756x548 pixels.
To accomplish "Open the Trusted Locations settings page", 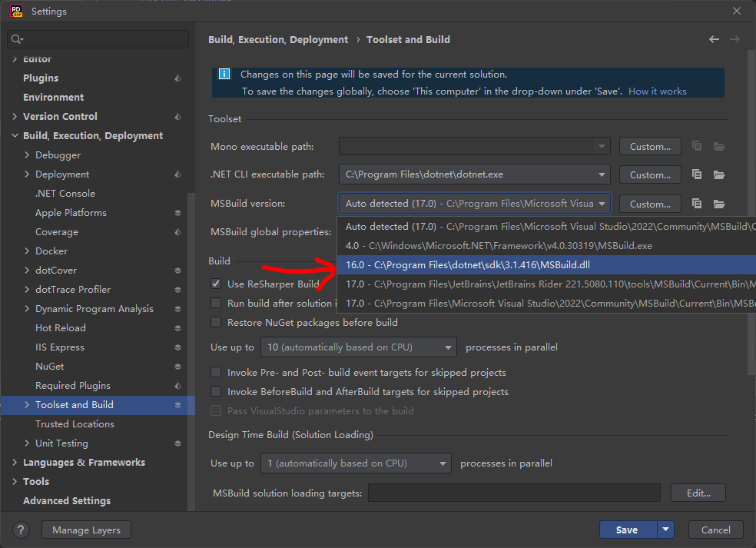I will click(x=75, y=424).
